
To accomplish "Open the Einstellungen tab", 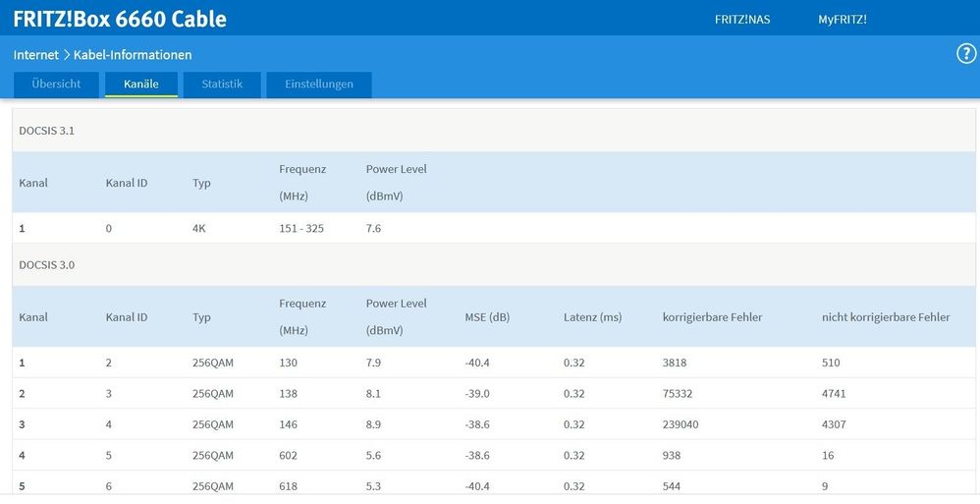I will (x=319, y=84).
